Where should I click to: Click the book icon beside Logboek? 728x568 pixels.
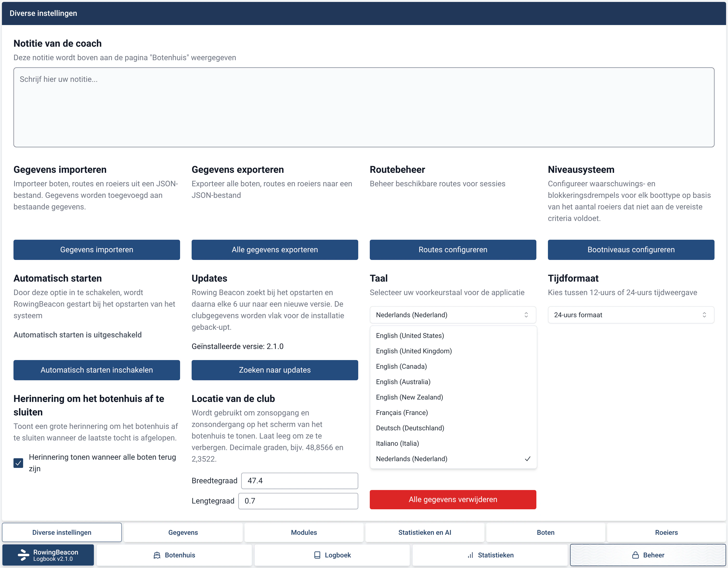coord(317,555)
